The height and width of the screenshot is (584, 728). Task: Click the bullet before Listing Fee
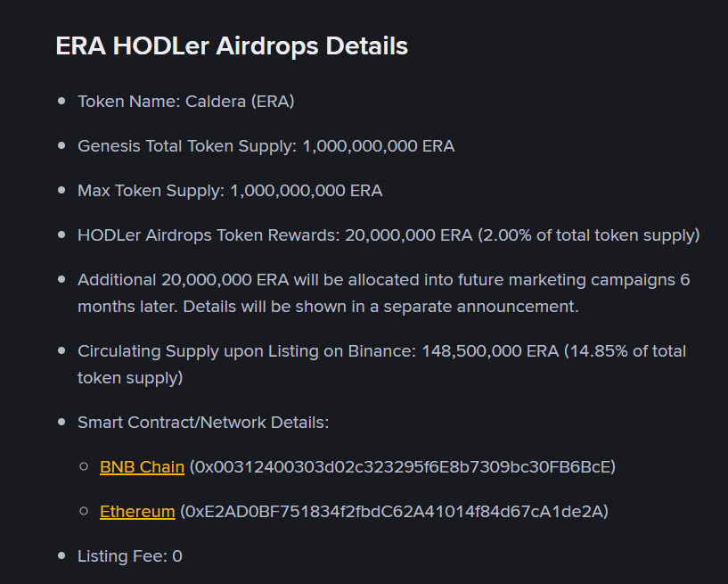(x=61, y=555)
